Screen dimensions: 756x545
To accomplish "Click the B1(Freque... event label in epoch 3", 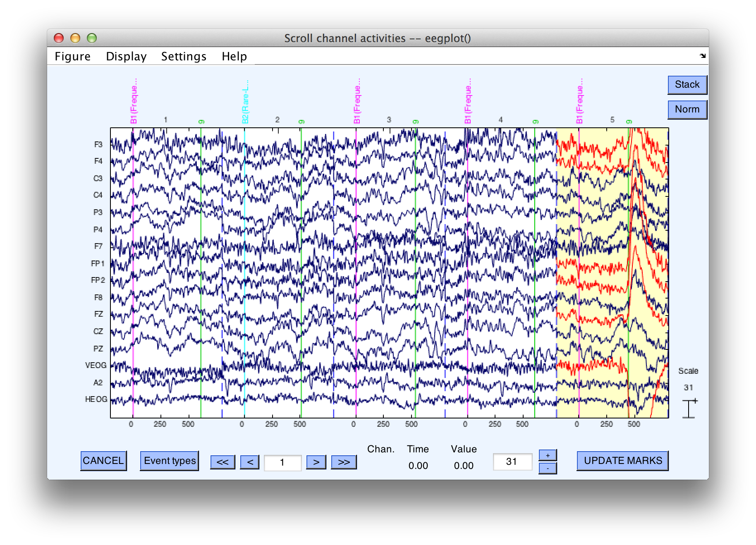I will (357, 101).
